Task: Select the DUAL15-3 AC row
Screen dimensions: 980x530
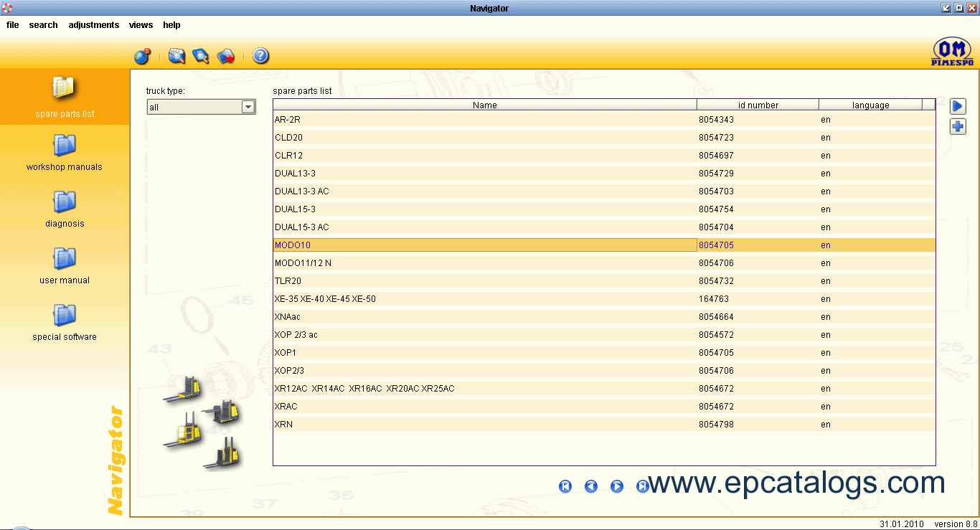Action: point(604,227)
